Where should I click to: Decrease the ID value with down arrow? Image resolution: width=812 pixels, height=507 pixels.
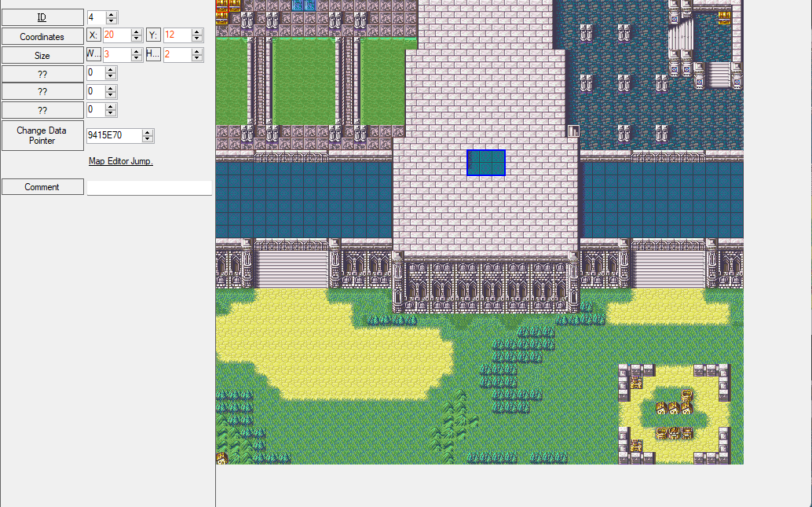(x=112, y=20)
